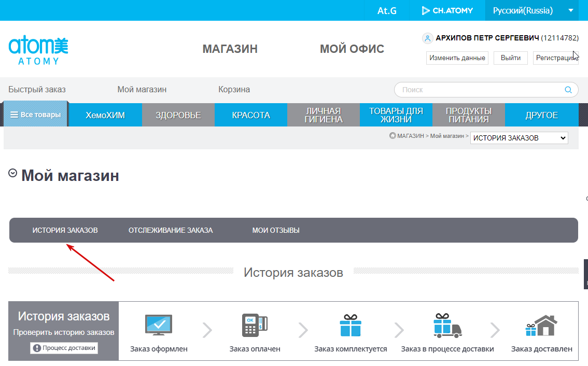Click the search magnifier icon
588x366 pixels.
click(568, 90)
